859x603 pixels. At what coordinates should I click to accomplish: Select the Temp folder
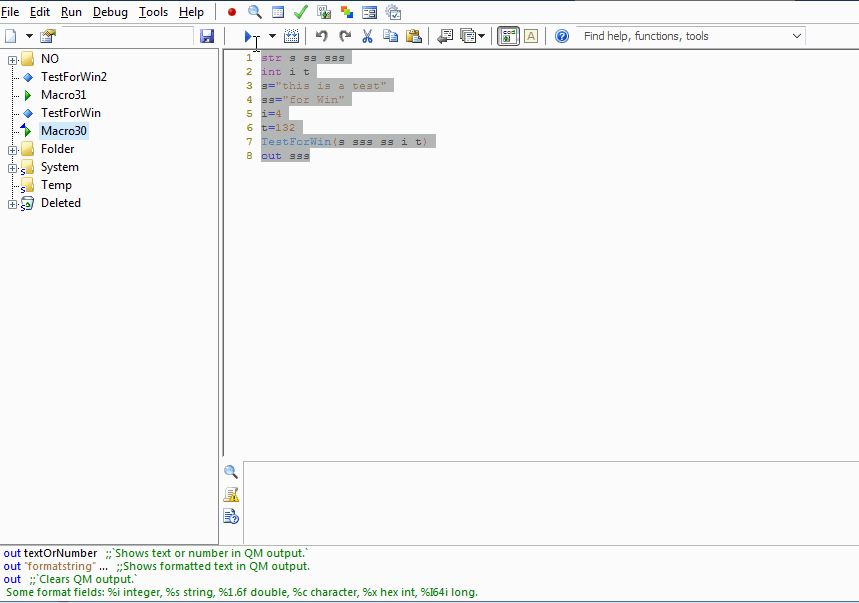point(56,185)
